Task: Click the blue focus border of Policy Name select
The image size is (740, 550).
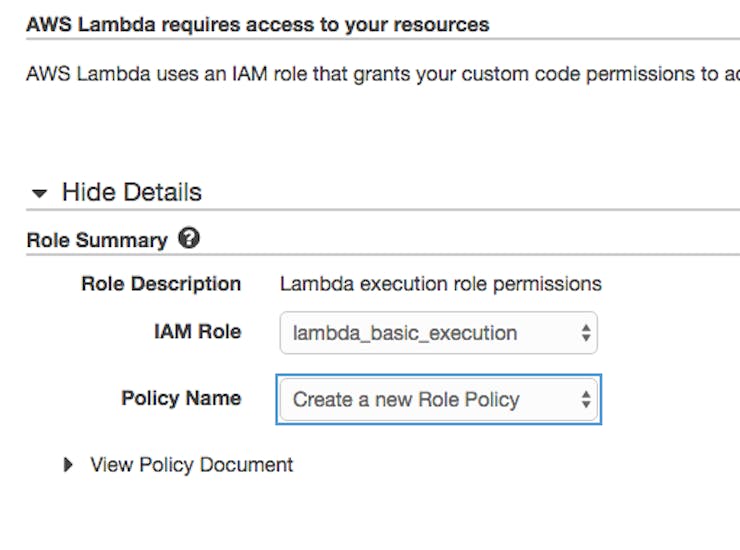Action: [x=438, y=375]
